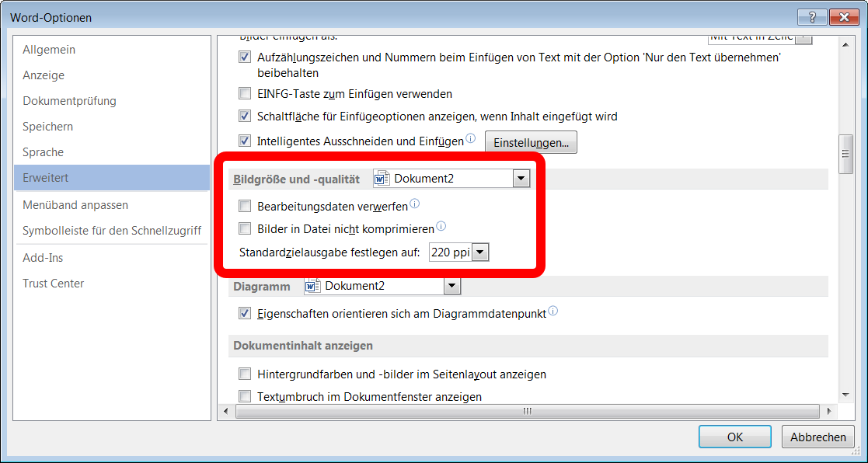Check Bilder in Datei nicht komprimieren
The image size is (868, 463).
point(245,229)
